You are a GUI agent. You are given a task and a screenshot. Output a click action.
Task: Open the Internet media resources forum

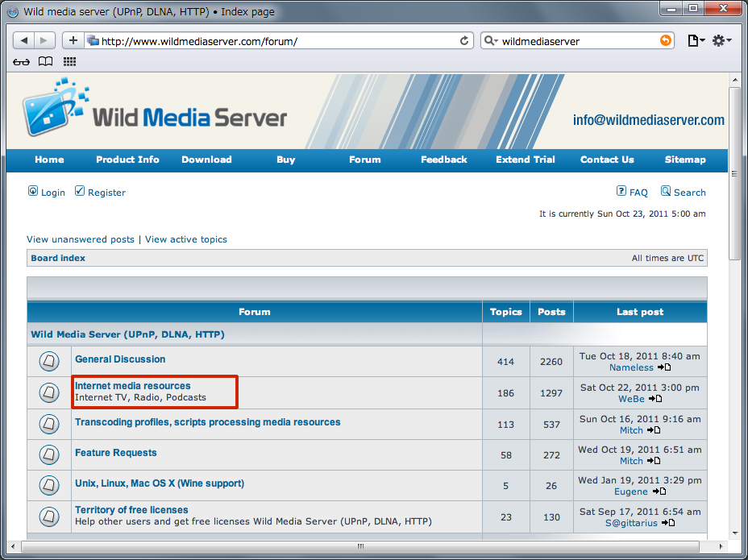pyautogui.click(x=133, y=385)
